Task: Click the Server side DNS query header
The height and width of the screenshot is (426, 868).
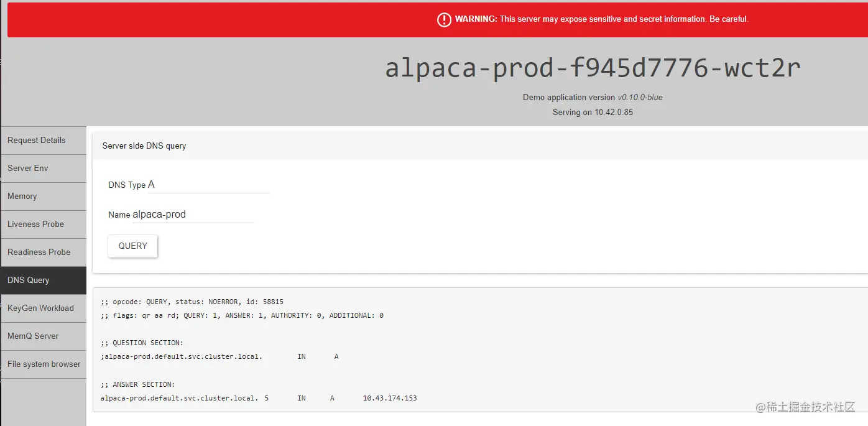Action: pyautogui.click(x=144, y=146)
